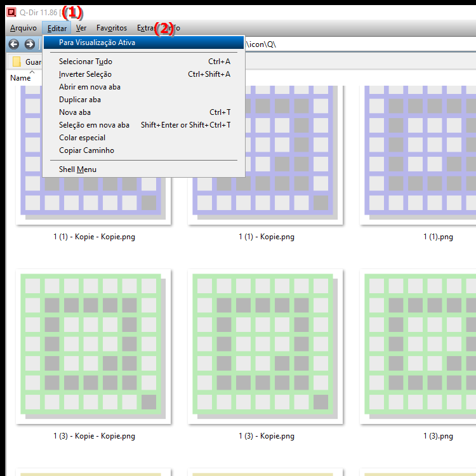The width and height of the screenshot is (476, 476).
Task: Open the Ver menu
Action: point(81,28)
